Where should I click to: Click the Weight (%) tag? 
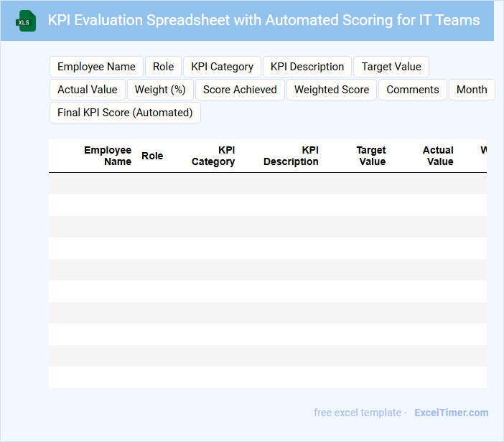point(160,90)
